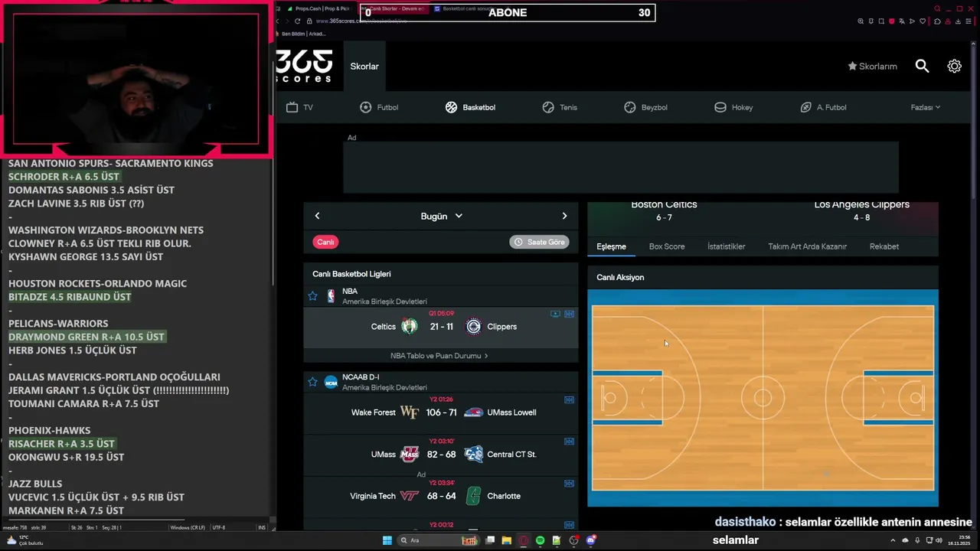Open Discord from the taskbar
The width and height of the screenshot is (980, 551).
click(x=590, y=540)
